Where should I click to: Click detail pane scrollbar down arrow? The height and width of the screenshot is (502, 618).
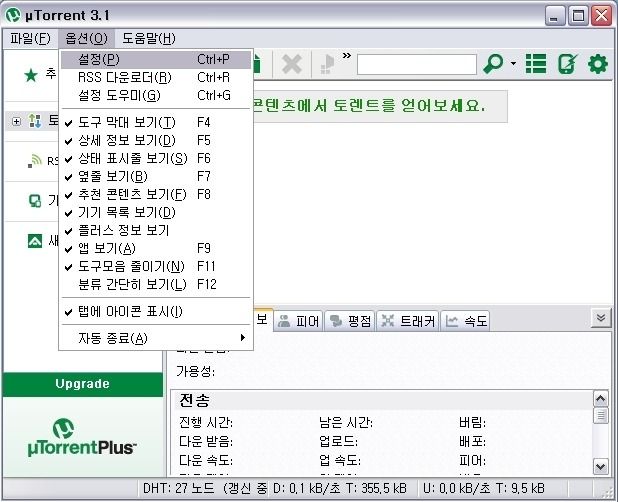point(600,467)
